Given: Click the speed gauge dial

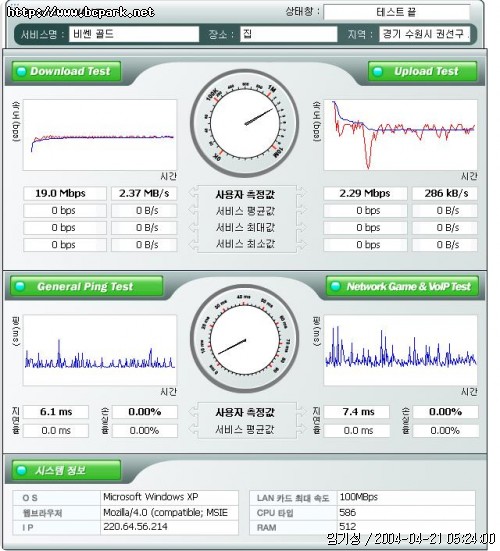Looking at the screenshot, I should coord(245,123).
